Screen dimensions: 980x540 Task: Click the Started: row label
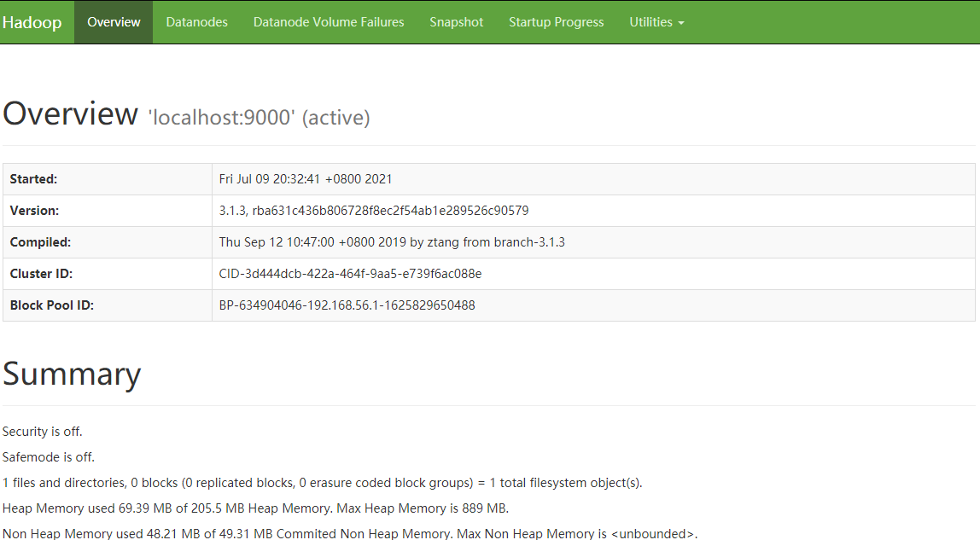tap(34, 179)
